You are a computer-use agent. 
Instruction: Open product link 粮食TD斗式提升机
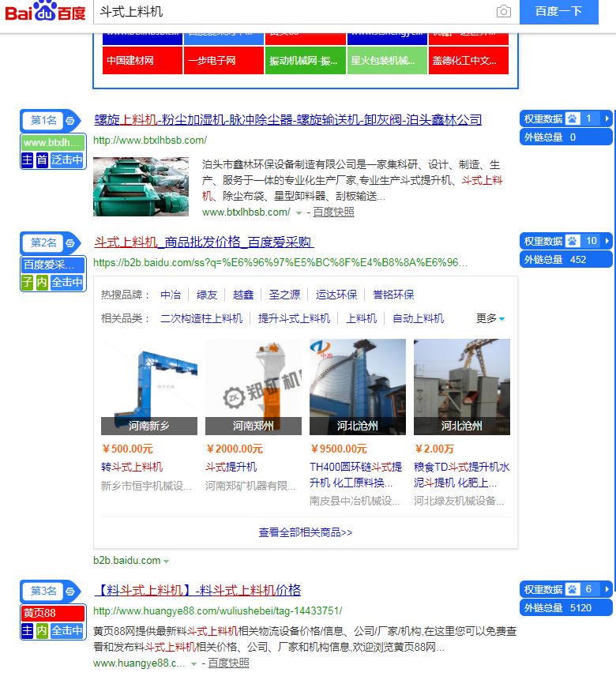coord(461,475)
